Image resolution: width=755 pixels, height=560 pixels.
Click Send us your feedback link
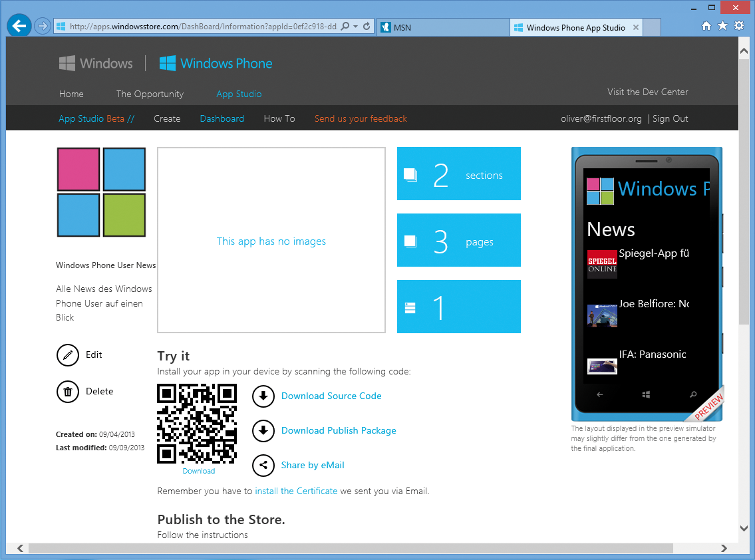tap(361, 118)
